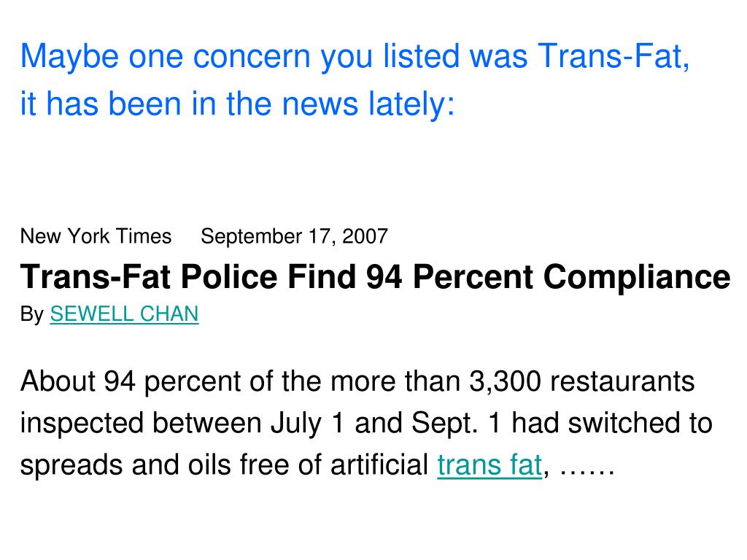Screen dimensions: 747x560
Task: Click the "inspected between July 1" line
Action: pos(181,424)
